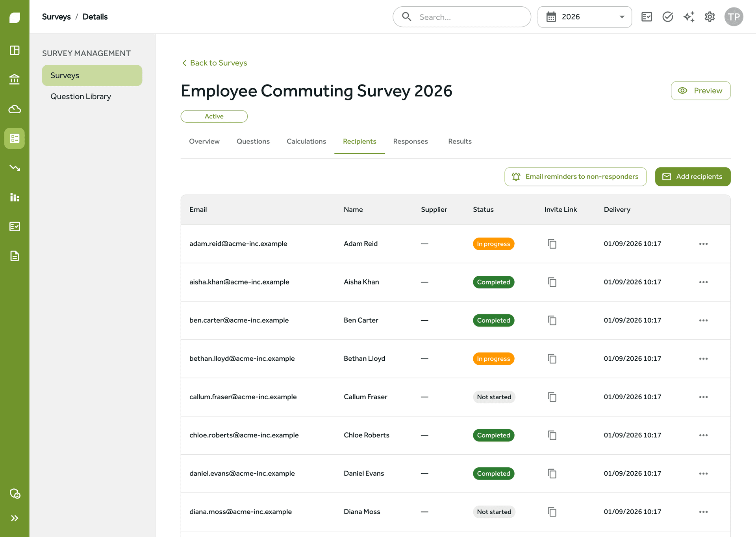Switch to the Responses tab

pos(410,141)
